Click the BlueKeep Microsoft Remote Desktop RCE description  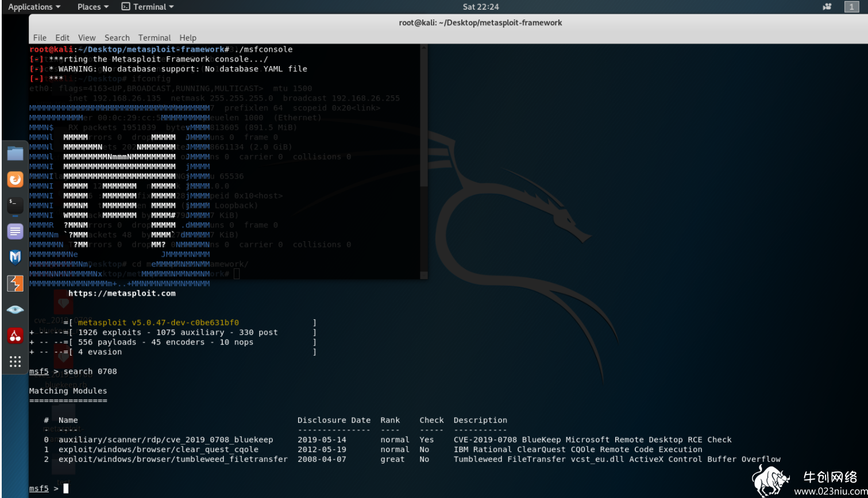(x=593, y=439)
